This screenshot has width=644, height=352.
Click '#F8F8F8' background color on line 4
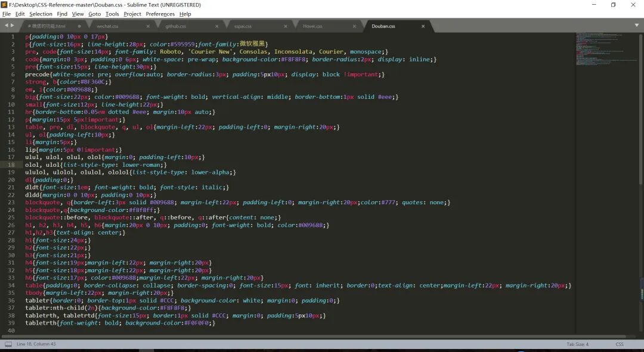coord(293,59)
